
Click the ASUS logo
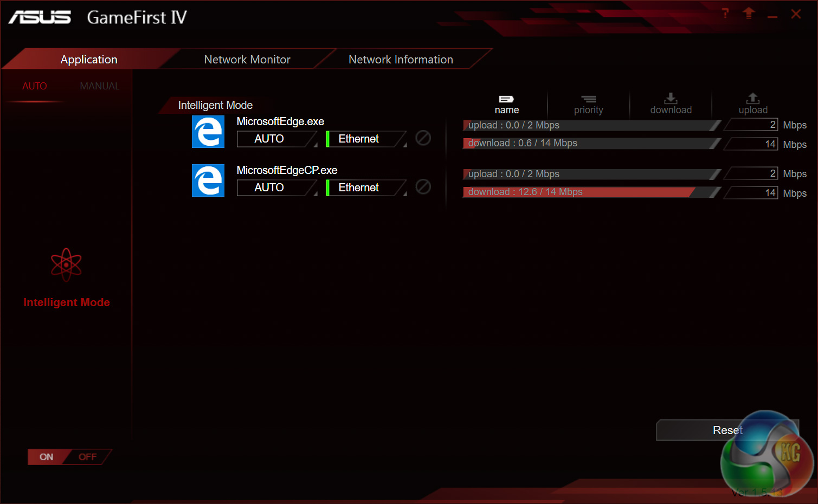[x=40, y=17]
